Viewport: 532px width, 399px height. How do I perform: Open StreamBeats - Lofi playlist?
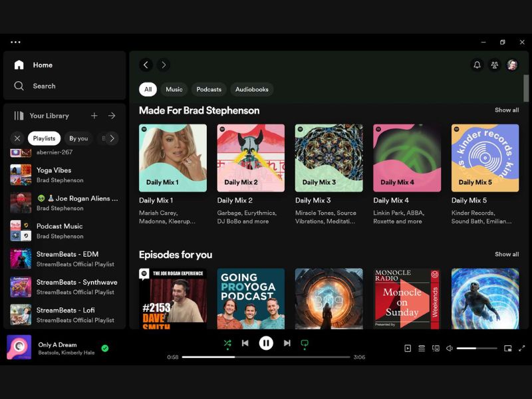point(65,315)
